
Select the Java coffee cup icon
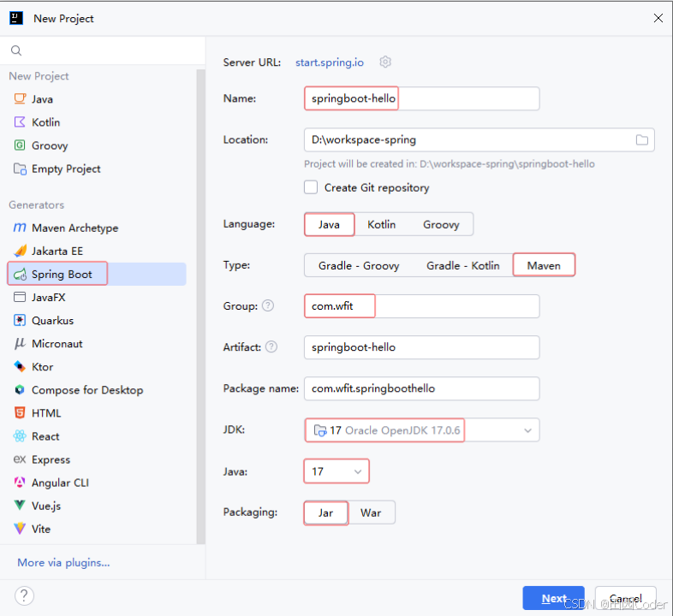point(20,98)
